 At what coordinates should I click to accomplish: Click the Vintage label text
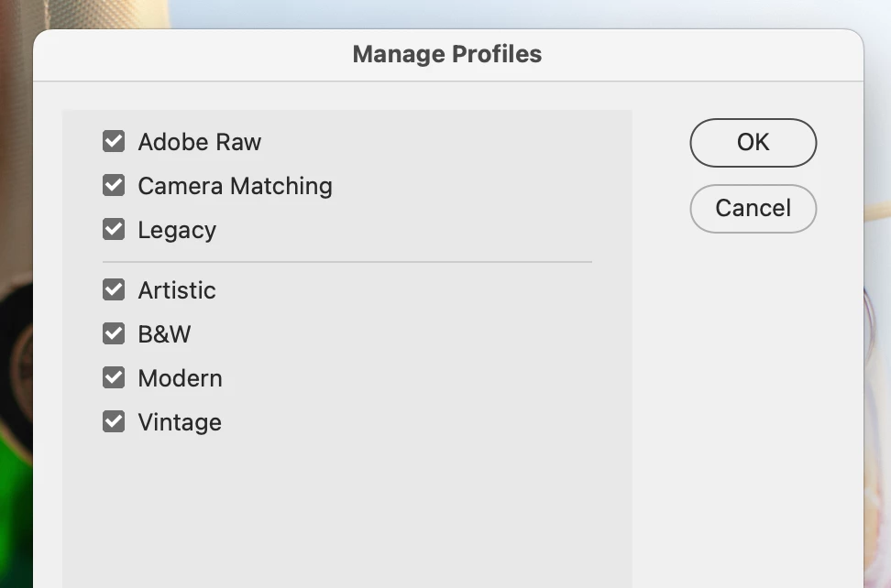pyautogui.click(x=180, y=422)
